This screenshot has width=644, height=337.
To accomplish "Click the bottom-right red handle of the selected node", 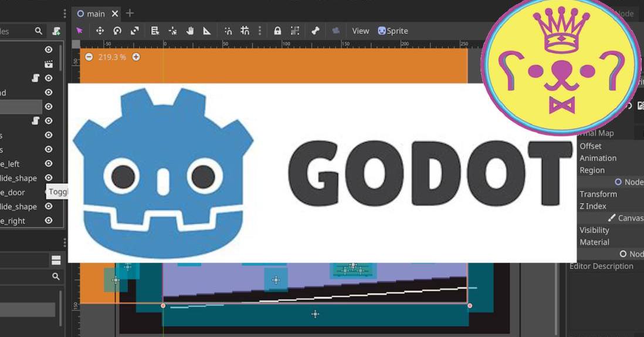I will (x=470, y=306).
